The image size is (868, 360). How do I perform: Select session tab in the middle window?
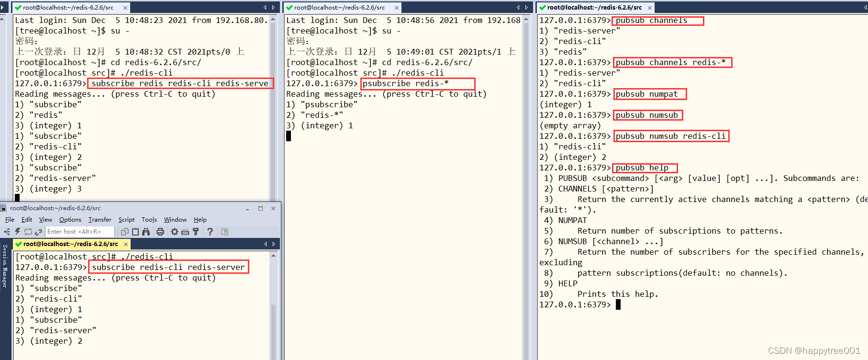[342, 8]
